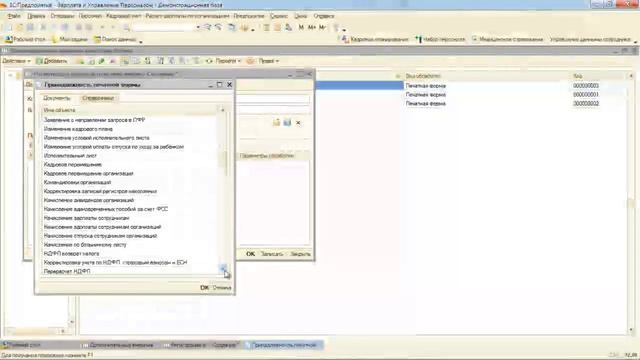Click the 'Вид обработки' column header
640x360 pixels.
(487, 76)
